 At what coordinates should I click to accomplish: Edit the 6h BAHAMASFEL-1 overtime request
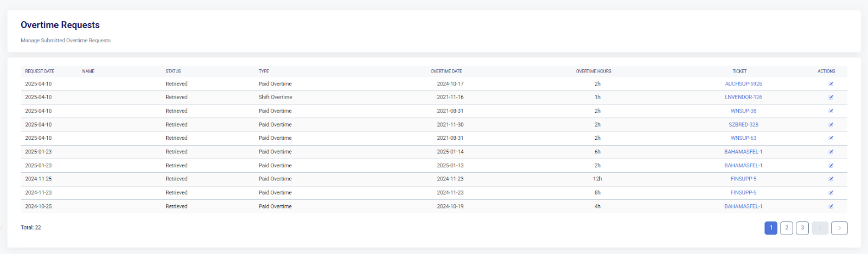coord(831,152)
